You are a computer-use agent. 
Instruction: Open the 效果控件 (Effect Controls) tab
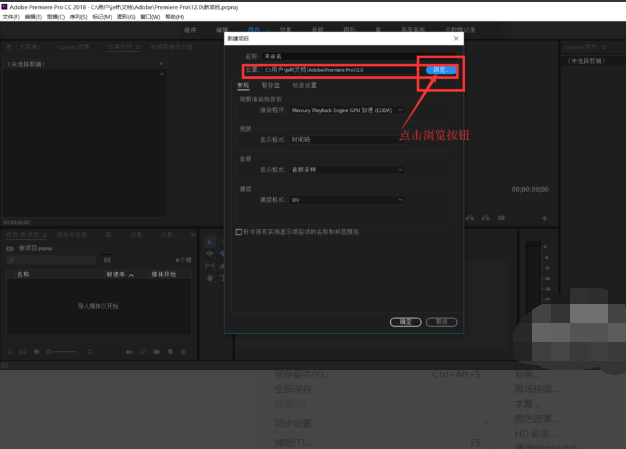(x=119, y=47)
